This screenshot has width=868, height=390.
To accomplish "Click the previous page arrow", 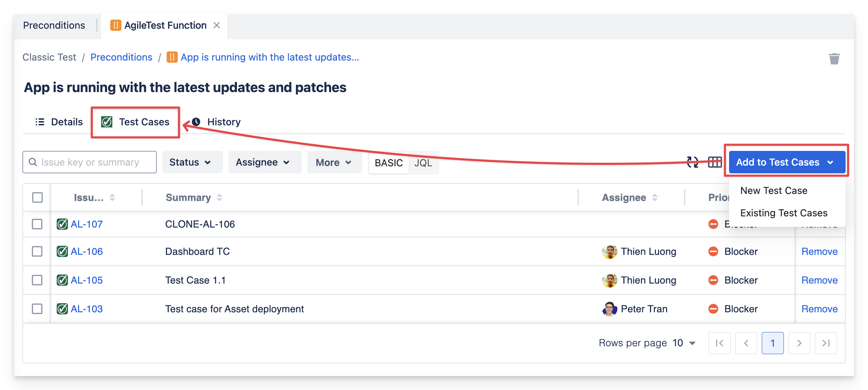I will point(746,343).
